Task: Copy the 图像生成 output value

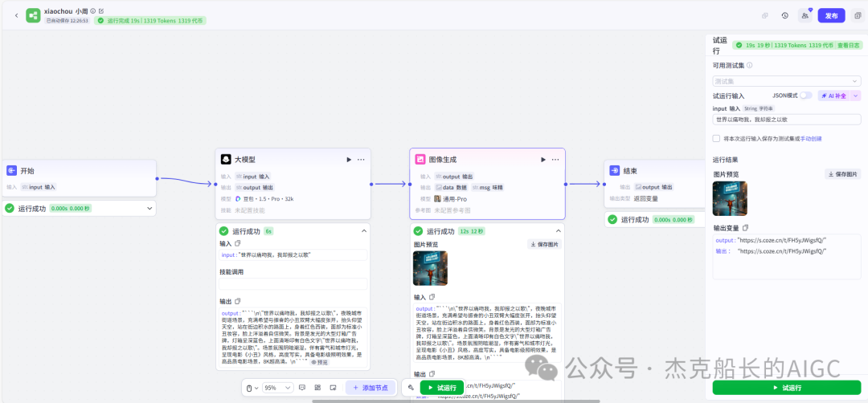Action: 432,374
